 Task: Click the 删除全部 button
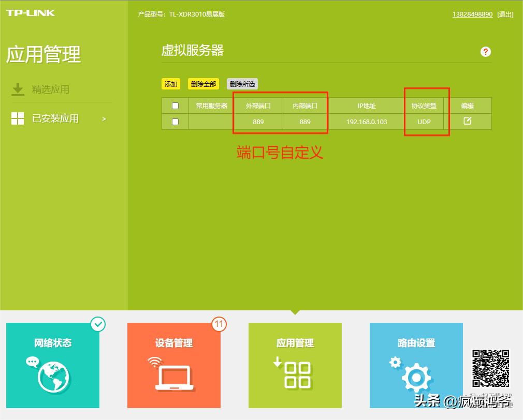[x=203, y=83]
